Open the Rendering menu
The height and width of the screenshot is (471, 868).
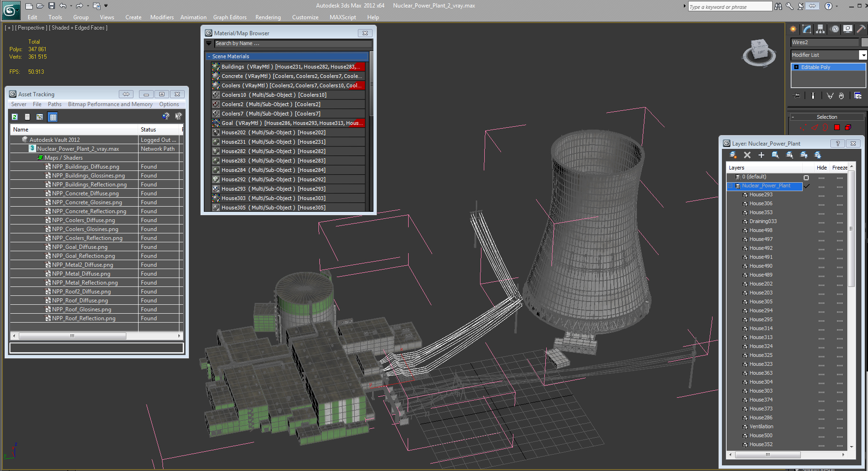268,17
